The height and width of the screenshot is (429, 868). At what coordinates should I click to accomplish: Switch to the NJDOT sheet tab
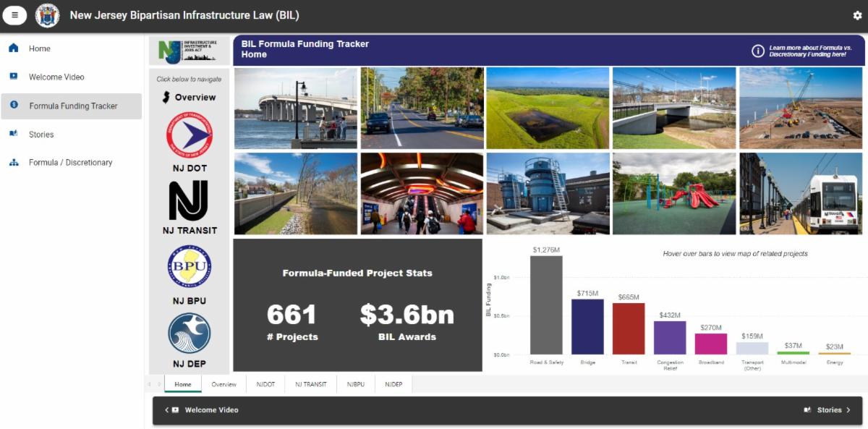(265, 384)
